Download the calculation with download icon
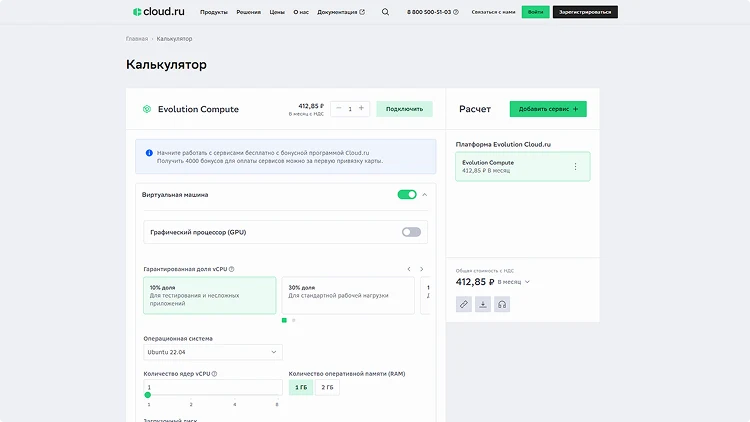This screenshot has width=750, height=422. tap(483, 304)
